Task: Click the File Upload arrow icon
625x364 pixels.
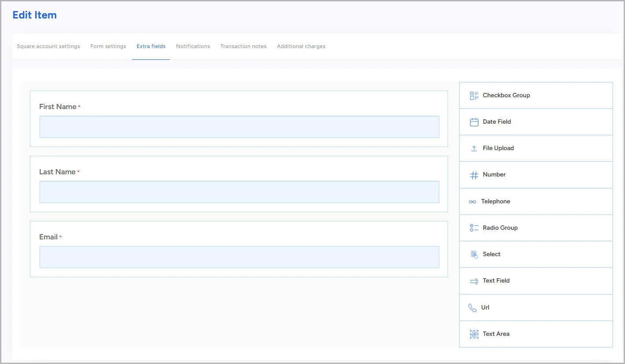Action: click(x=474, y=148)
